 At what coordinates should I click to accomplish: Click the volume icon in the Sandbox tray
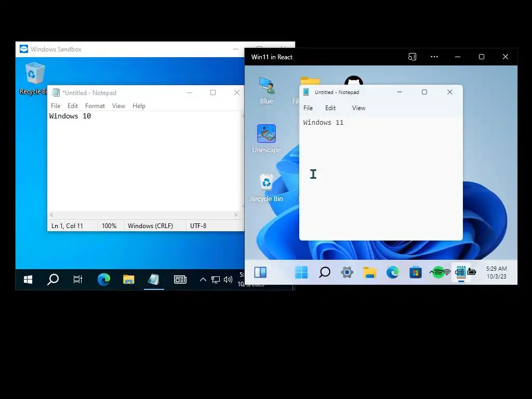(x=228, y=279)
